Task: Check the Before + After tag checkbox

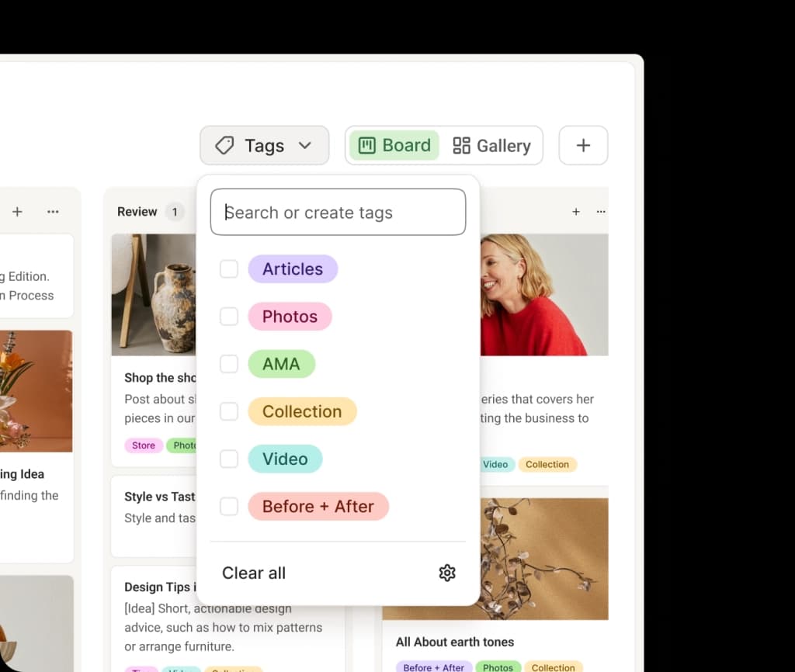Action: pos(229,506)
